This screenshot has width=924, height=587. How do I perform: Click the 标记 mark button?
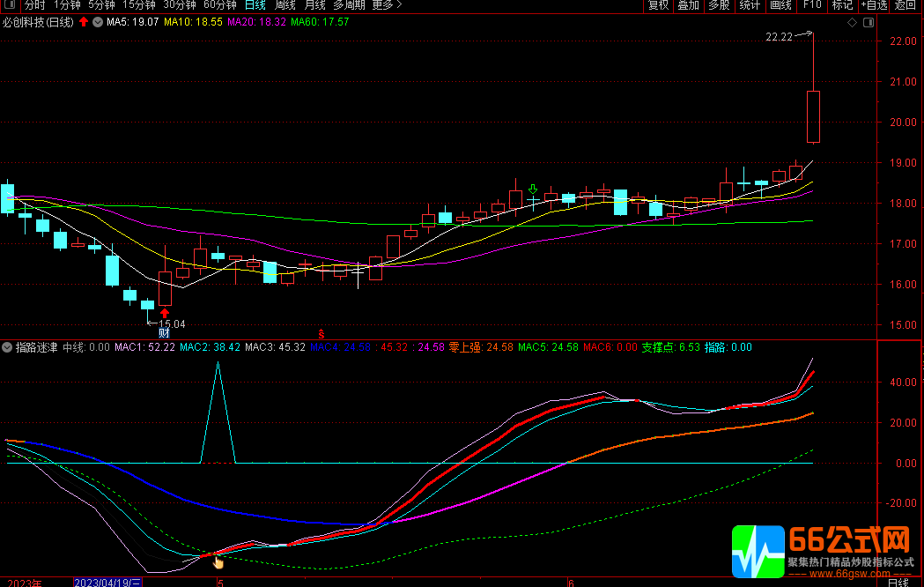pos(842,5)
